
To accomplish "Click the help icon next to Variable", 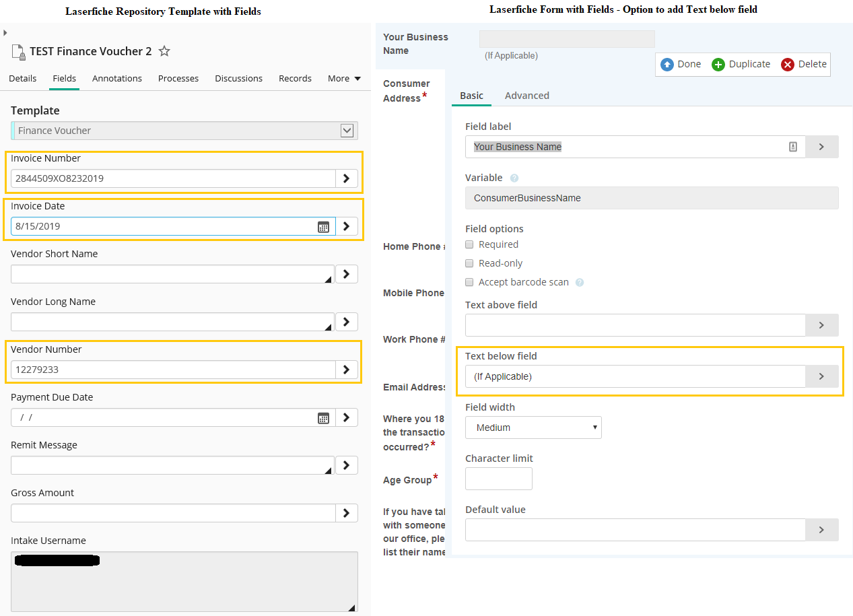I will pyautogui.click(x=514, y=178).
